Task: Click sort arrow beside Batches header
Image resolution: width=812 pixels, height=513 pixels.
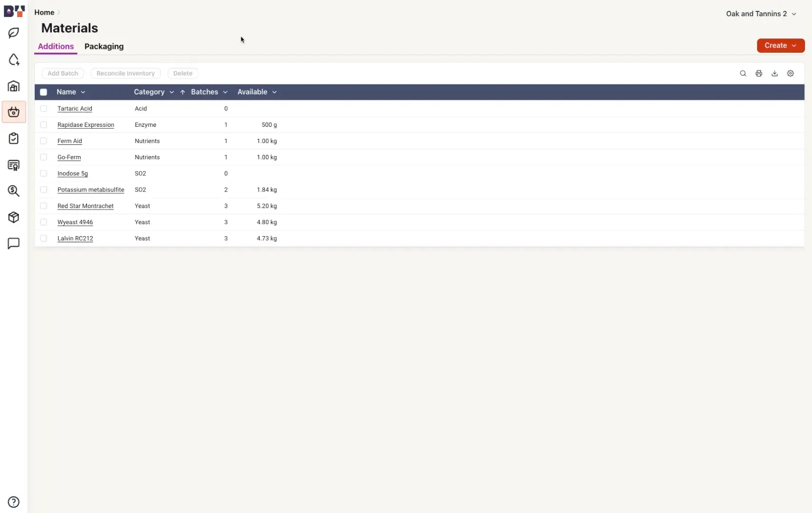Action: pyautogui.click(x=183, y=92)
